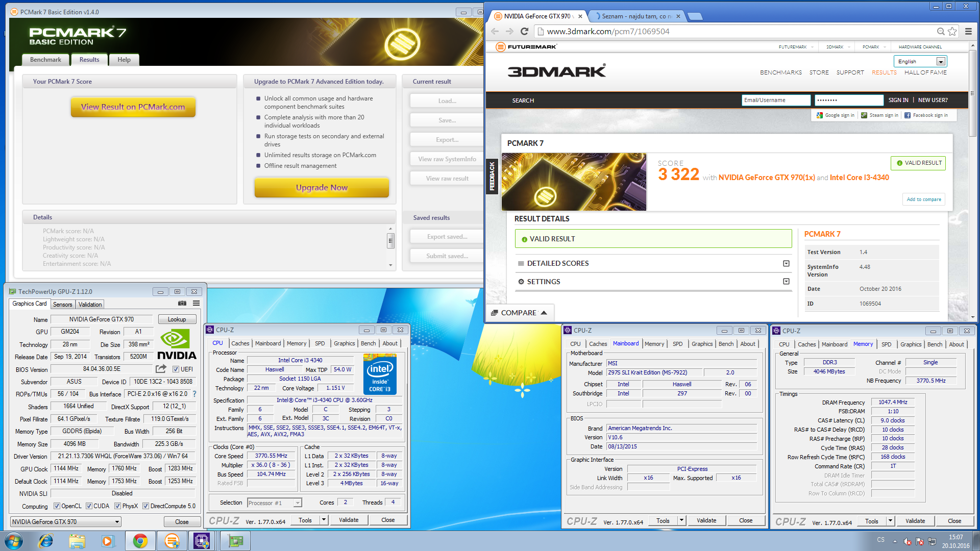Open the Windows Start menu

[x=14, y=541]
